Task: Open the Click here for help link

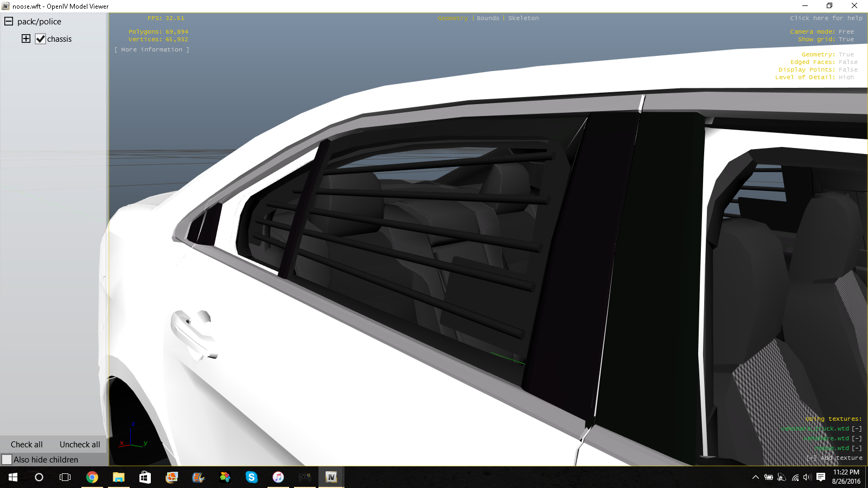Action: point(826,18)
